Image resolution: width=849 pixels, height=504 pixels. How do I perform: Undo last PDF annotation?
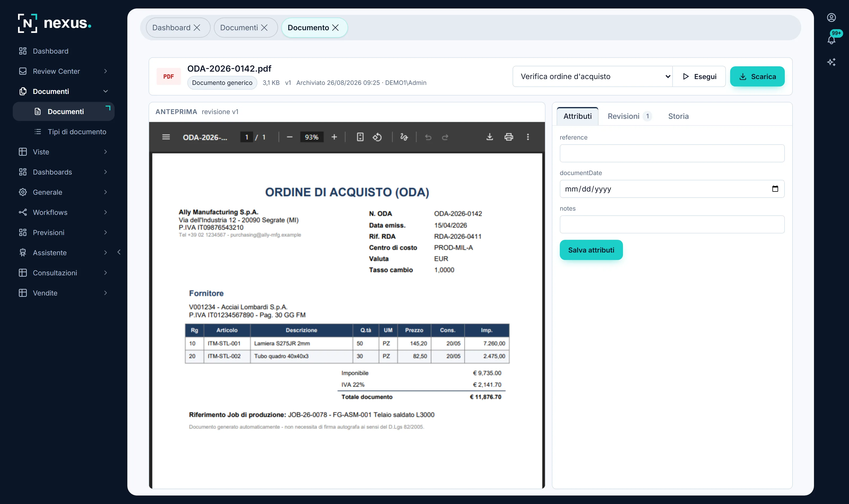tap(428, 137)
